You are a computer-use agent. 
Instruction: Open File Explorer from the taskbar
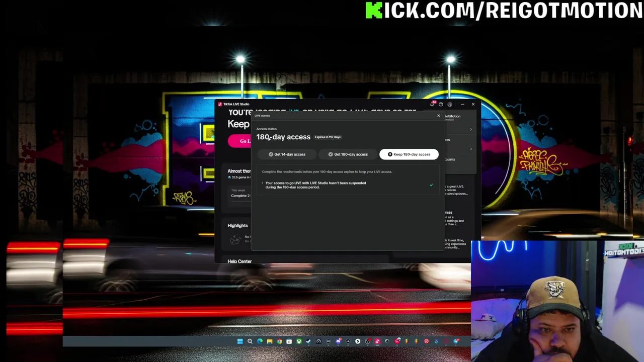point(270,341)
